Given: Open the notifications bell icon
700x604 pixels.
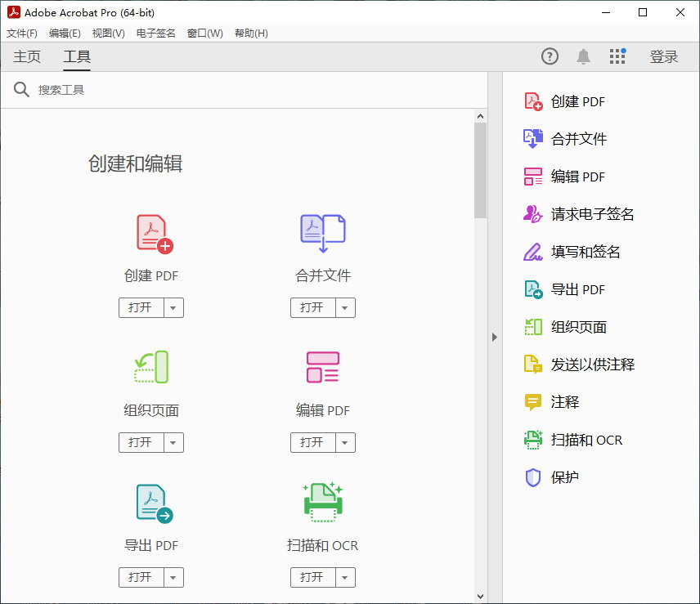Looking at the screenshot, I should [583, 56].
